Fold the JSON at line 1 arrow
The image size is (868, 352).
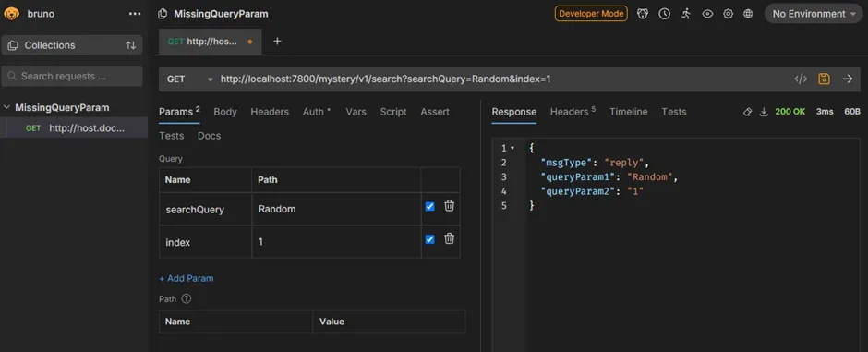pyautogui.click(x=512, y=149)
